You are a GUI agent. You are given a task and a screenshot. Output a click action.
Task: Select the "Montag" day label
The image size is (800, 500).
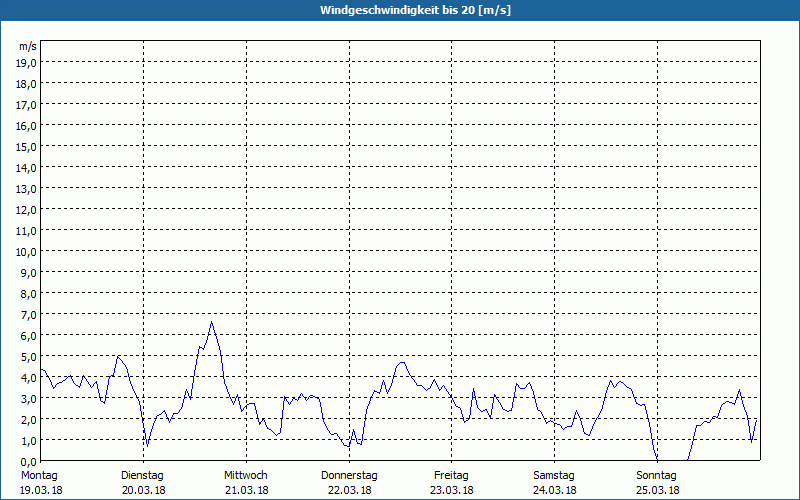tap(39, 475)
